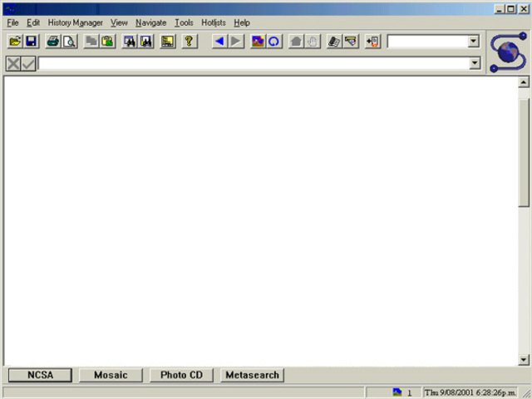Click the Mosaic button
The image size is (532, 399).
tap(111, 375)
